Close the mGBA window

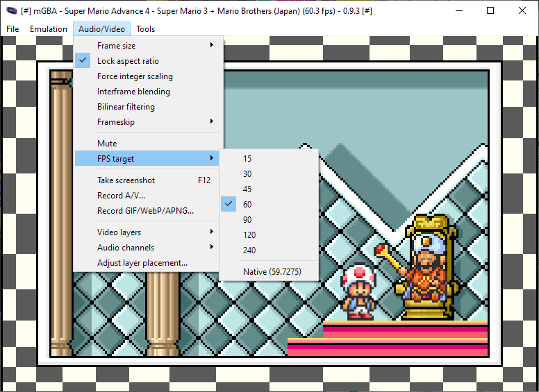[522, 10]
